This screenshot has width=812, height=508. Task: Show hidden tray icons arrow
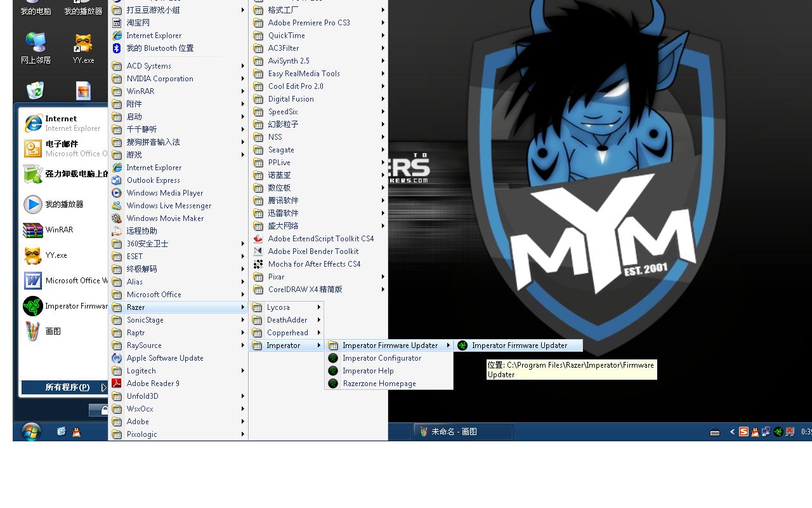[731, 432]
